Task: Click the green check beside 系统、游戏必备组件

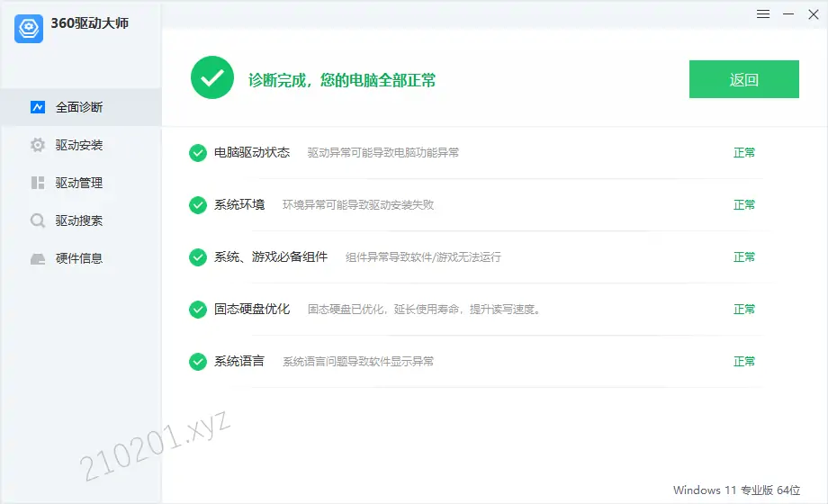Action: click(x=198, y=257)
